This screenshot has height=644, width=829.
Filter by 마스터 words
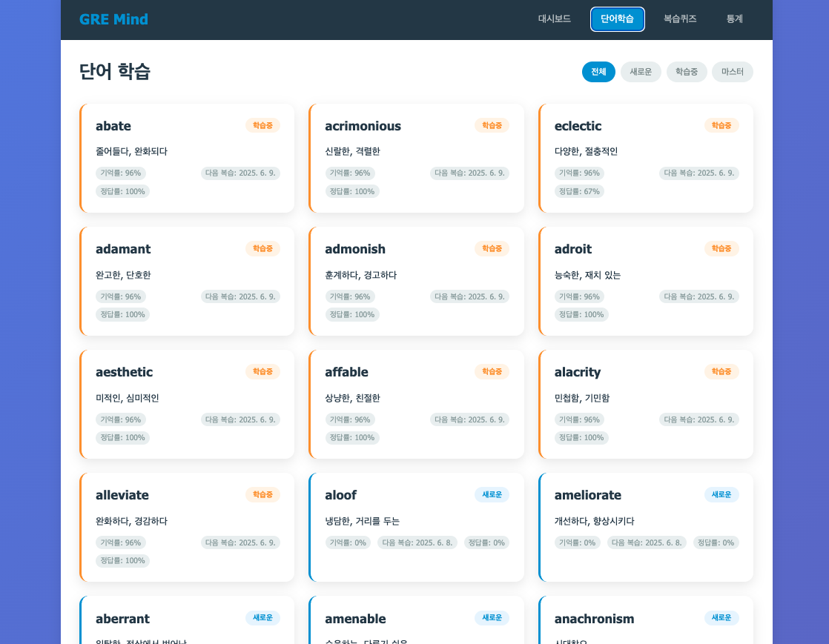coord(733,72)
